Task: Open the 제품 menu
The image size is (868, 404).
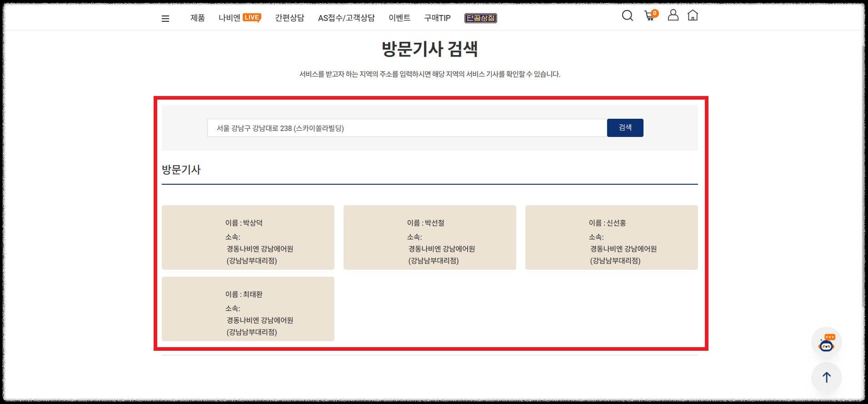Action: point(198,18)
